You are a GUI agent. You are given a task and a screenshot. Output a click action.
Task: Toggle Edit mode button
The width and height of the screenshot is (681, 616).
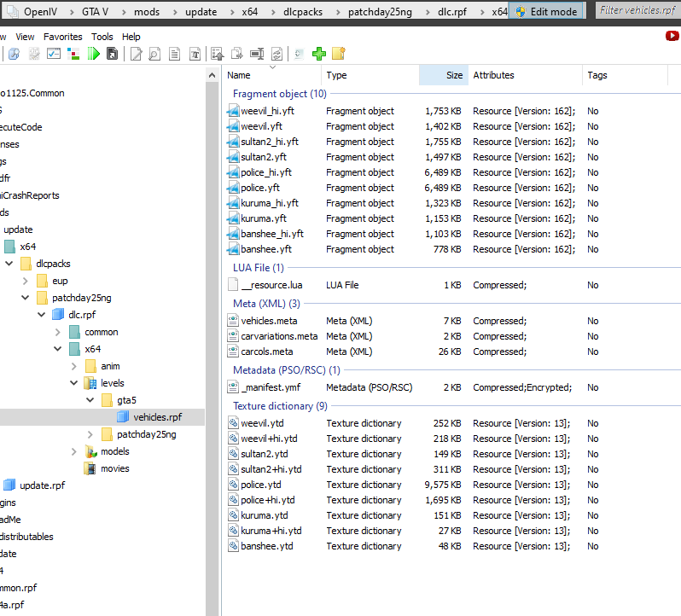point(546,12)
